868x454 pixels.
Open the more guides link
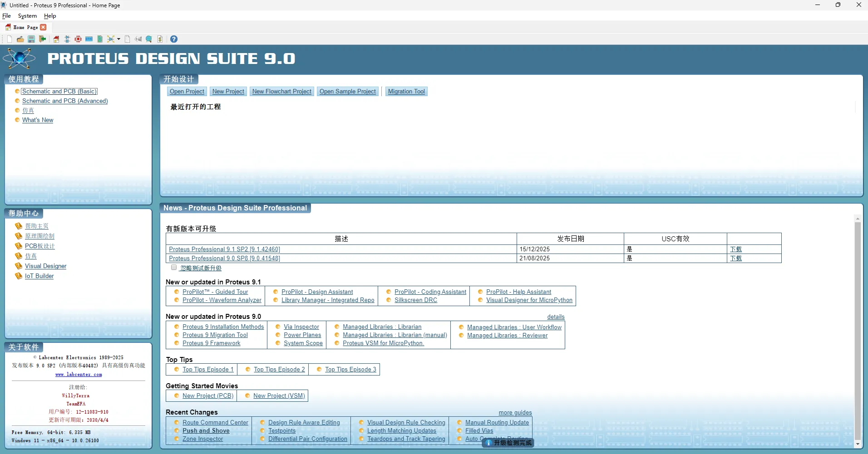[x=515, y=412]
